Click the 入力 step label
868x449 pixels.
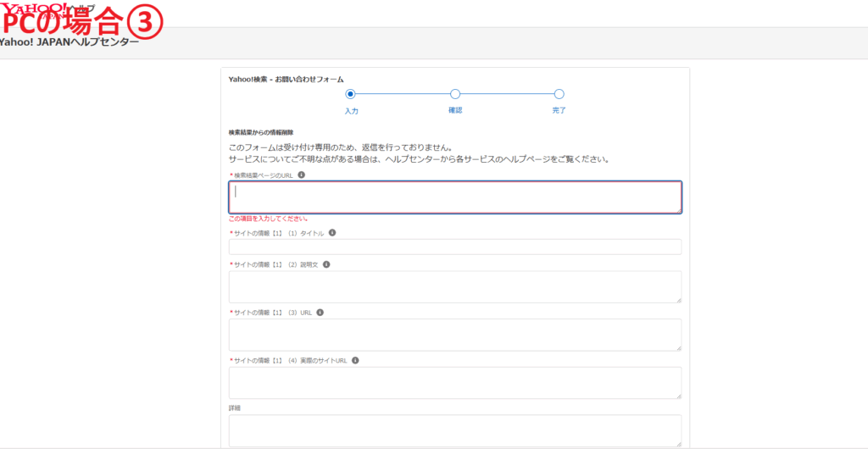352,111
